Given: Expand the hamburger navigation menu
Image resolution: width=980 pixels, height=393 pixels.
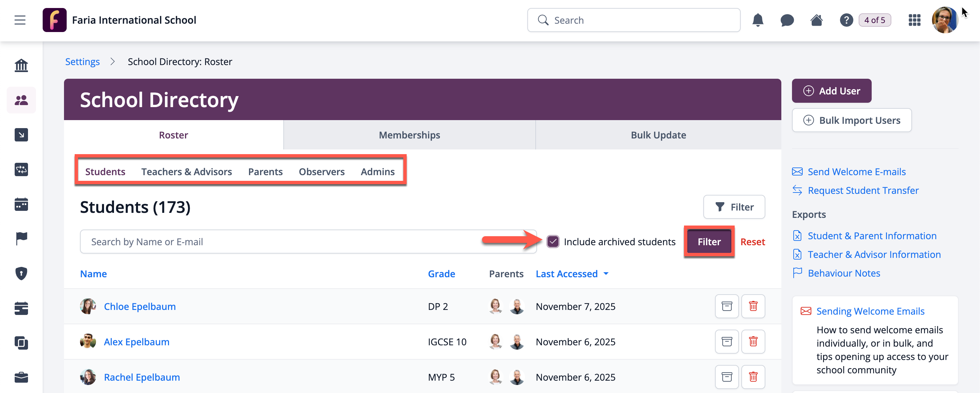Looking at the screenshot, I should click(x=20, y=20).
